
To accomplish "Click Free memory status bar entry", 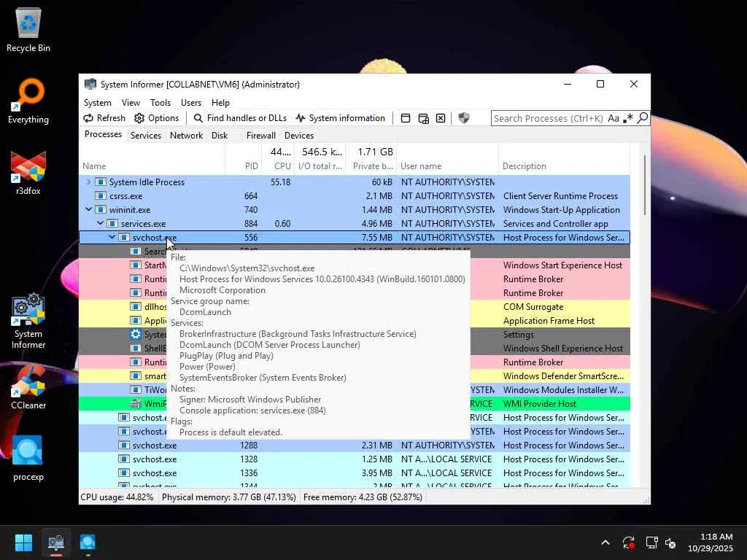I will (363, 497).
